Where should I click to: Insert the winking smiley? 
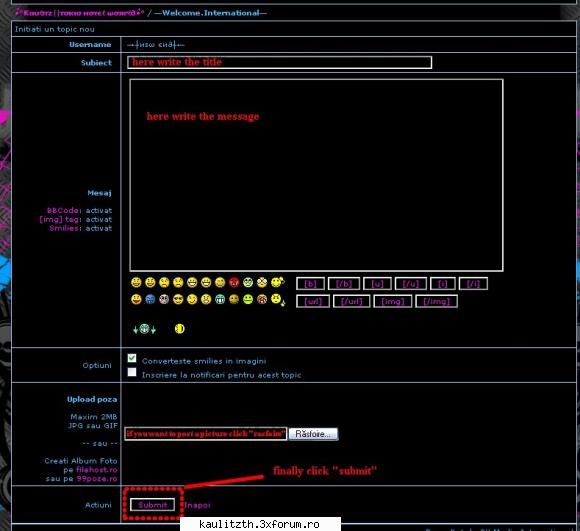tap(192, 299)
